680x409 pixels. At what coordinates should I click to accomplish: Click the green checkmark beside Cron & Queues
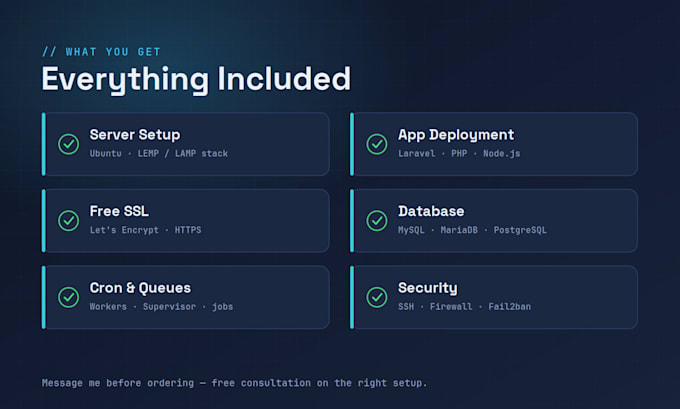69,297
